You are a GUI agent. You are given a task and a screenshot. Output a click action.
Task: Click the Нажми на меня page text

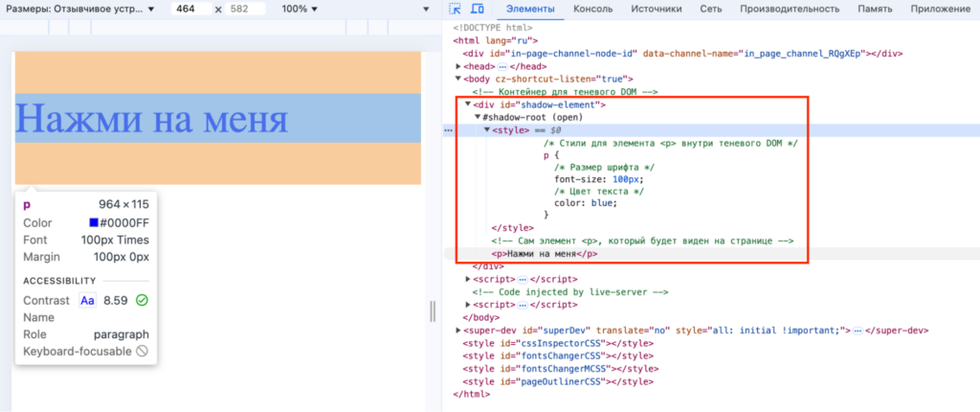click(x=152, y=118)
